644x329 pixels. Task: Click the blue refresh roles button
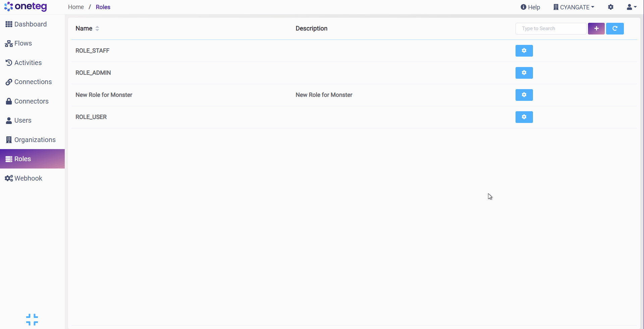point(614,28)
